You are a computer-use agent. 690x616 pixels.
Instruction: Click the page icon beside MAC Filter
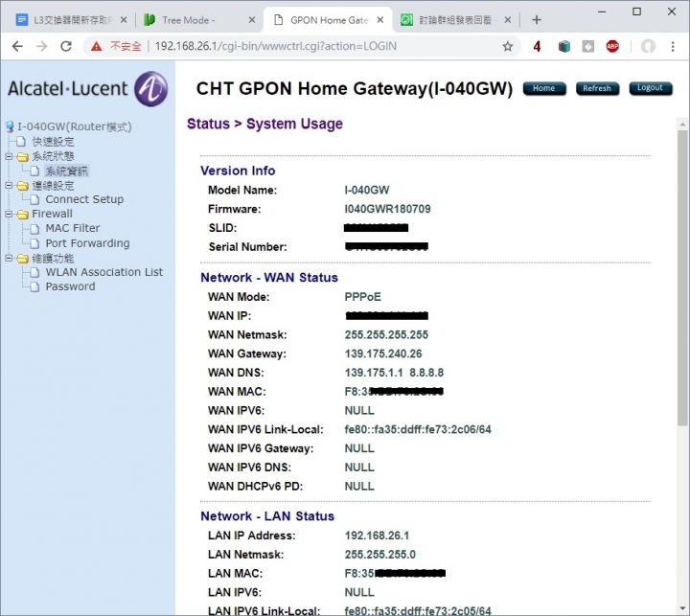(x=34, y=229)
